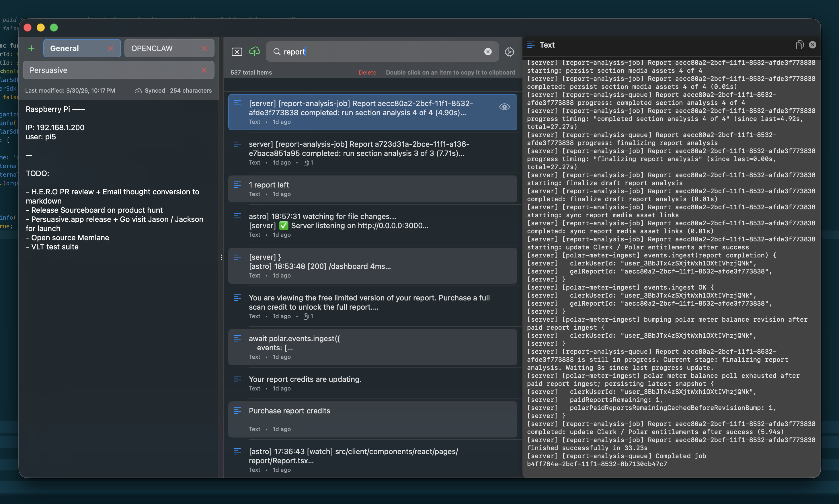Close the Persuasive note tab
839x504 pixels.
coord(204,70)
